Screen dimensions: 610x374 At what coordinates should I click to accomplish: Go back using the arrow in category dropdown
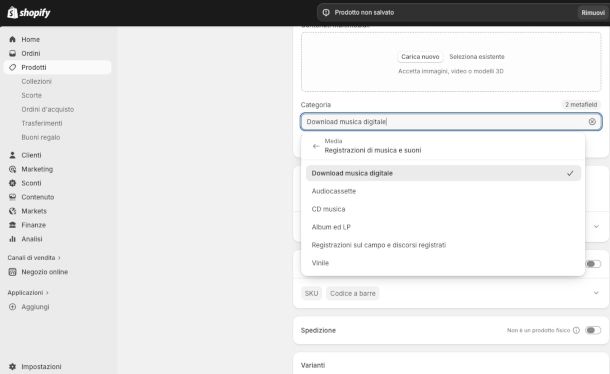pos(316,146)
